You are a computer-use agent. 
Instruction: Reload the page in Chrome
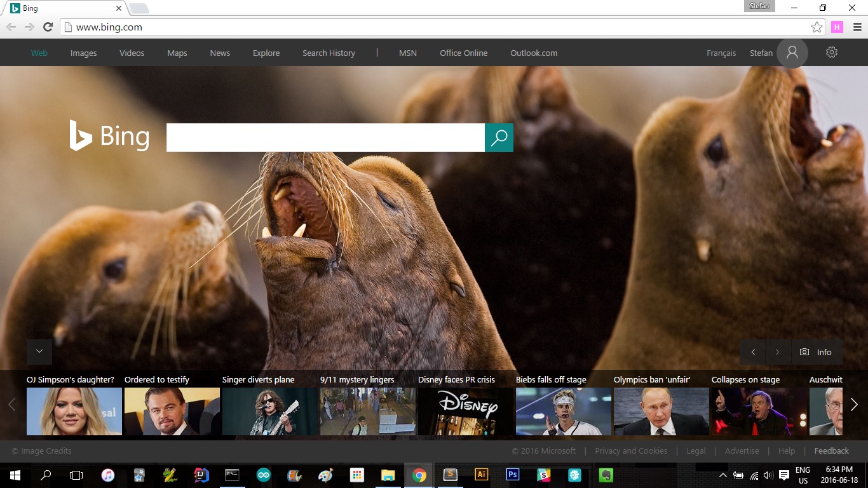pyautogui.click(x=48, y=27)
